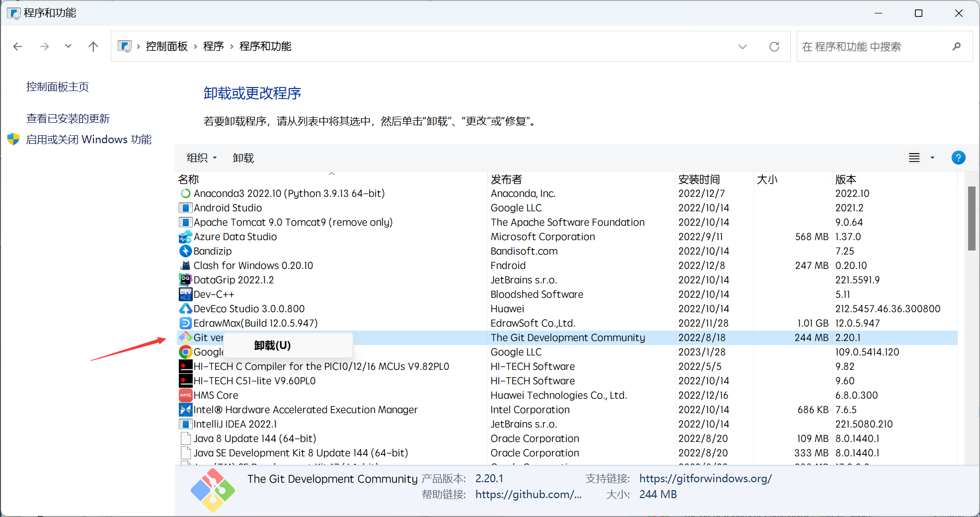Click the Bandizip program icon
980x517 pixels.
(185, 251)
